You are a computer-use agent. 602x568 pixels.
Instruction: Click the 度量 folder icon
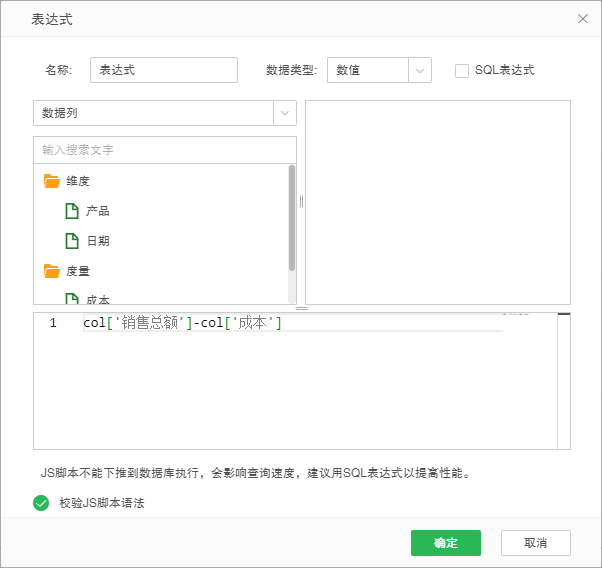[51, 271]
